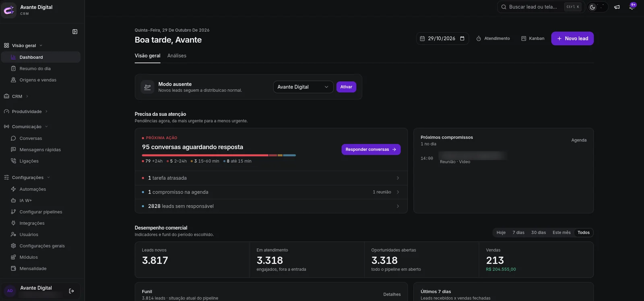Collapse the sidebar with the panel icon
644x301 pixels.
pos(75,32)
